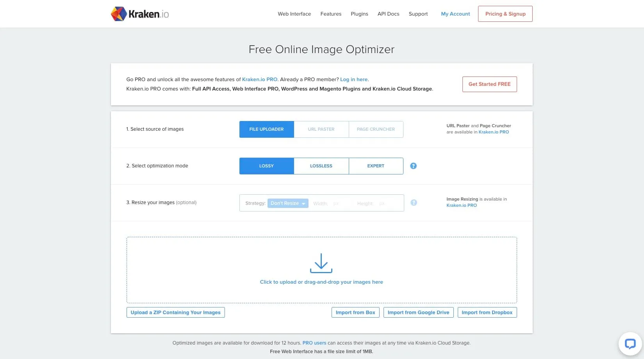
Task: Open Web Interface nav item
Action: (x=294, y=14)
